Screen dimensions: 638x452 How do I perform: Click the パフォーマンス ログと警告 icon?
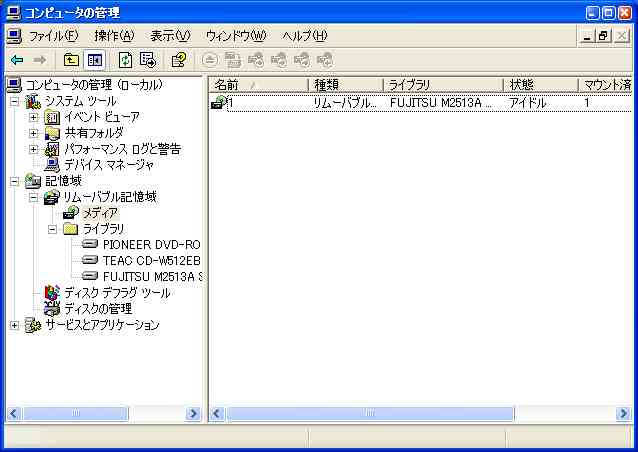pos(52,149)
